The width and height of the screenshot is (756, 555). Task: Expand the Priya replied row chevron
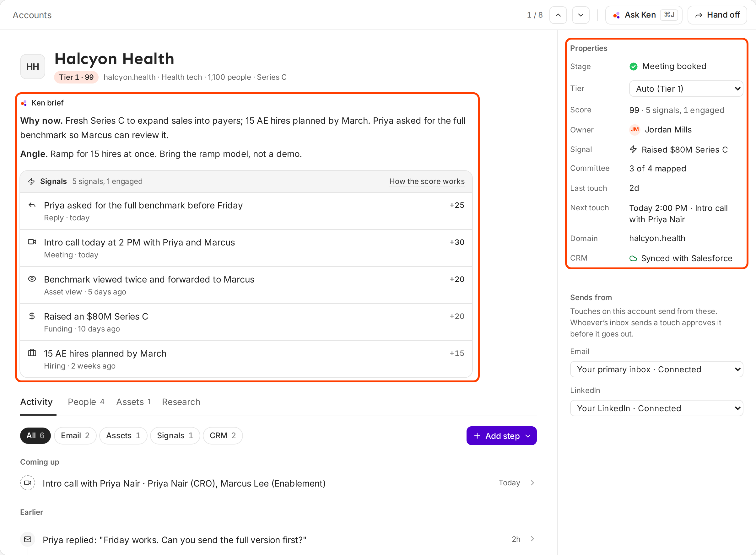coord(532,539)
